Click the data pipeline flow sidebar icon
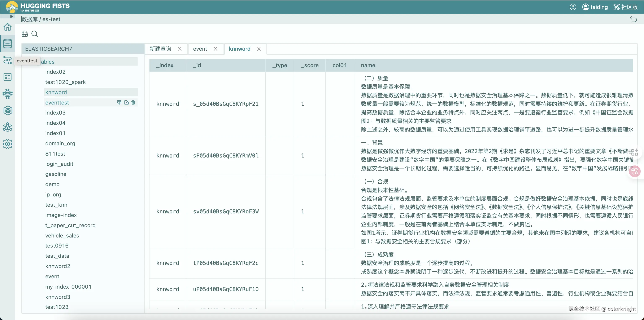The image size is (644, 320). click(x=8, y=60)
